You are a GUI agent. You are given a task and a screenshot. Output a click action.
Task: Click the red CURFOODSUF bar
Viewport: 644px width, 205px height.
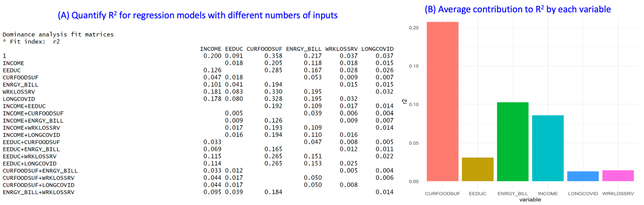(442, 101)
